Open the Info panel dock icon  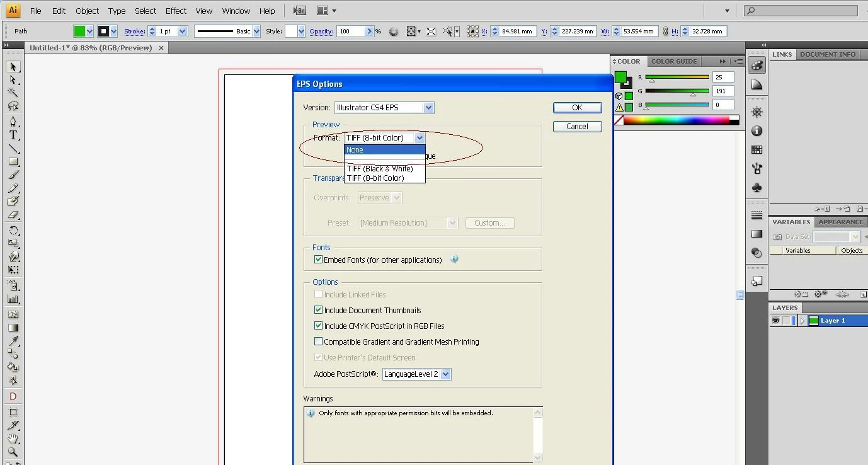[x=757, y=131]
